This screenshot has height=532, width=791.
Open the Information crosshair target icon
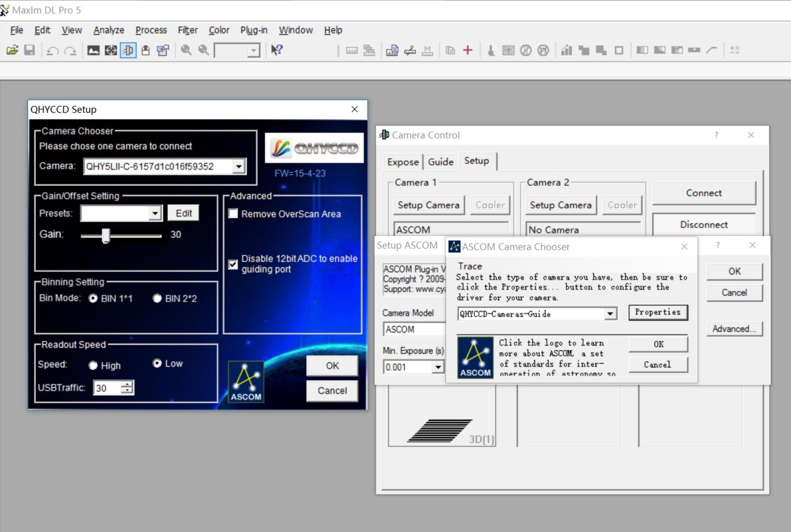tap(111, 50)
